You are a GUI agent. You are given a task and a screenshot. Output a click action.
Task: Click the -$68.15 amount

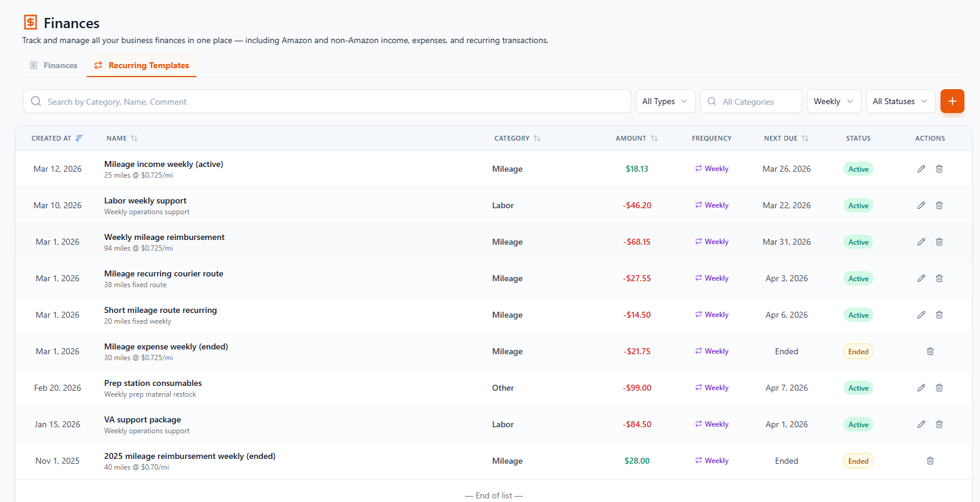(637, 242)
